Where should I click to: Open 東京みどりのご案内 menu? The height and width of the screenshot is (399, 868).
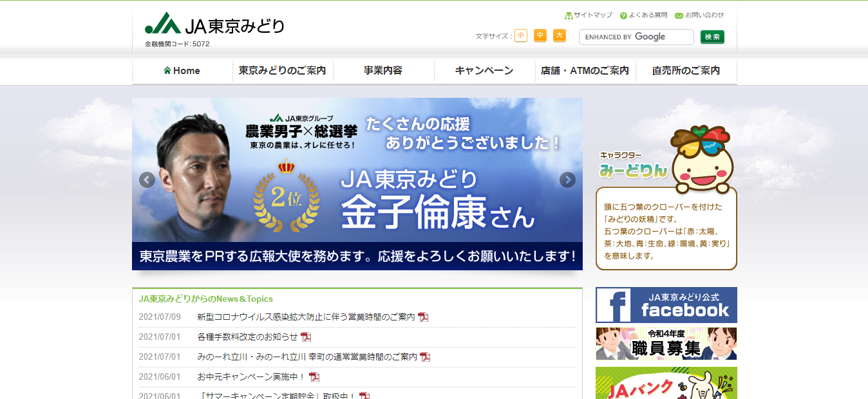tap(283, 71)
